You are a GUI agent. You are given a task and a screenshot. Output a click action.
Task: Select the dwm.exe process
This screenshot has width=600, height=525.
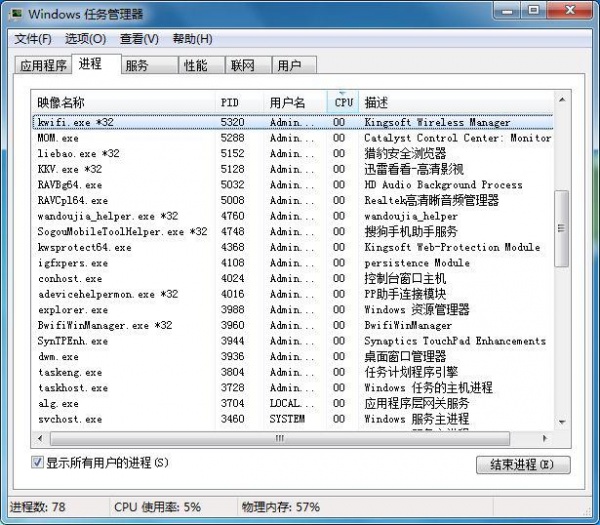pyautogui.click(x=293, y=357)
